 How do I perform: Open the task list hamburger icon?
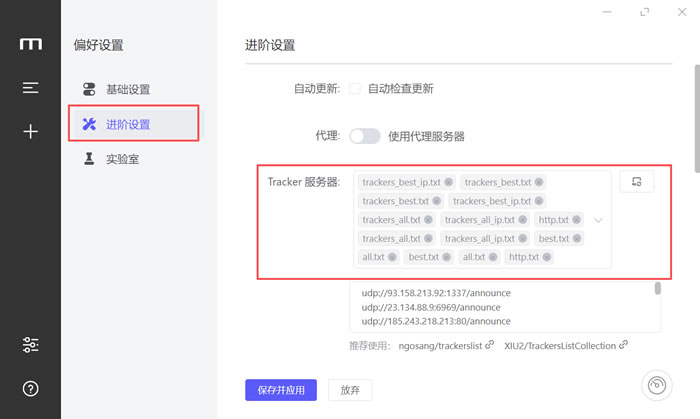click(30, 88)
